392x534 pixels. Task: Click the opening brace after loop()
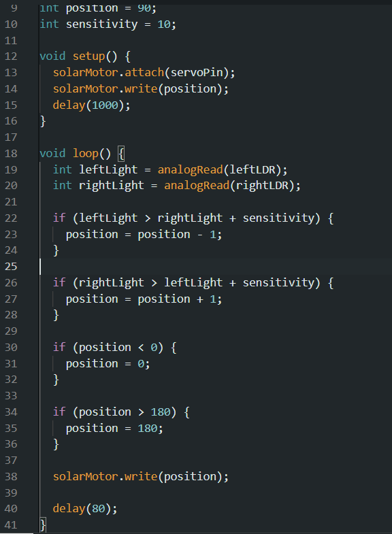pos(121,154)
